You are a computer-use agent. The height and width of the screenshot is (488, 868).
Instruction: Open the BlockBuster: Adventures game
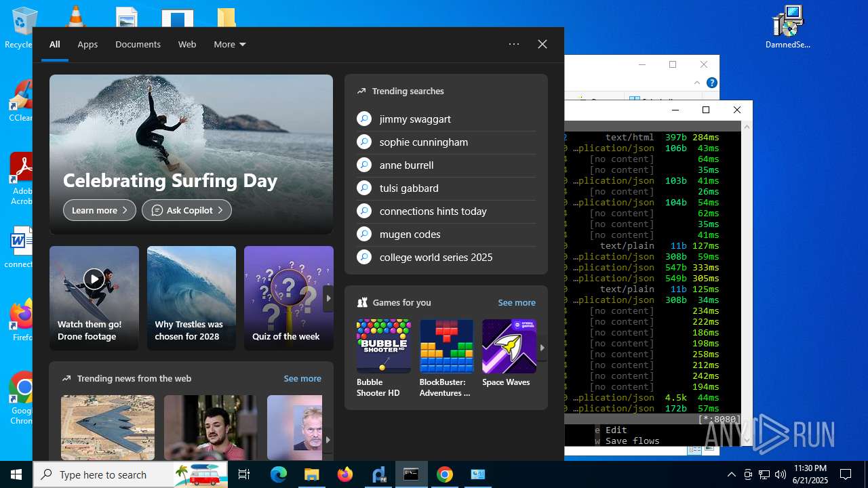click(446, 358)
